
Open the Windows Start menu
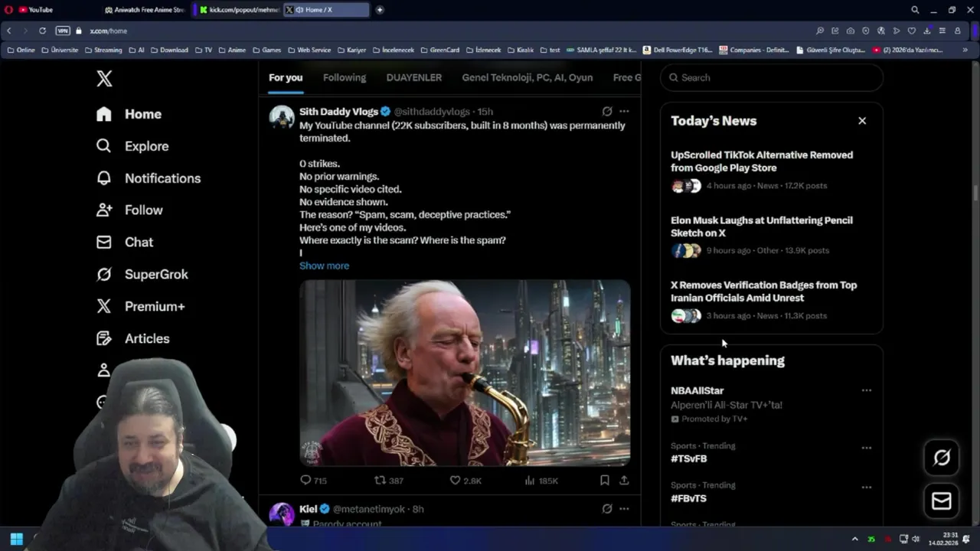[16, 539]
